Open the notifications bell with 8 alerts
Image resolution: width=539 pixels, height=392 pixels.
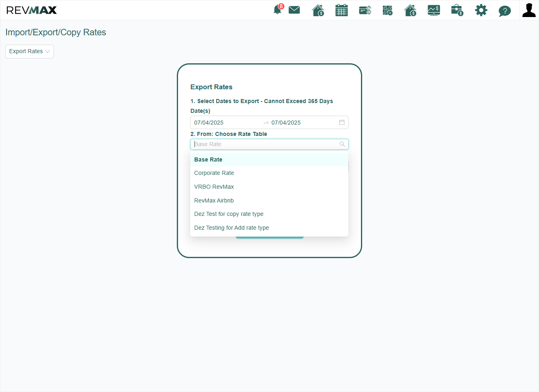click(278, 9)
